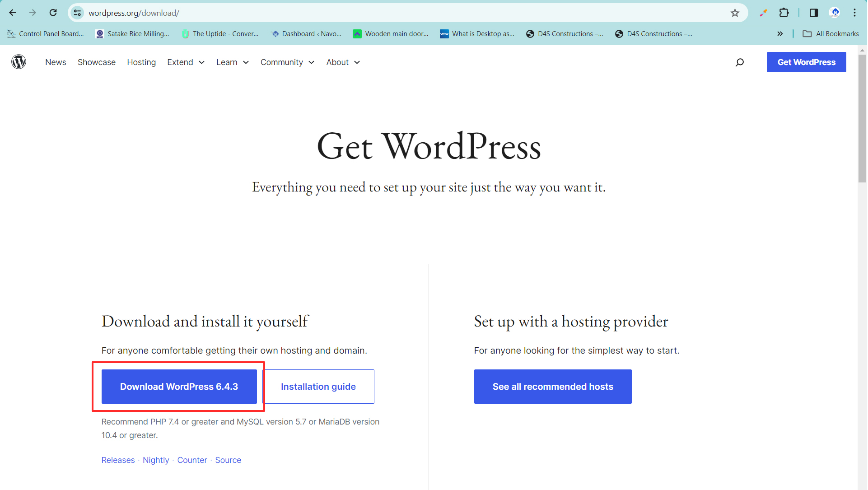
Task: Click Download WordPress 6.4.3
Action: tap(179, 387)
